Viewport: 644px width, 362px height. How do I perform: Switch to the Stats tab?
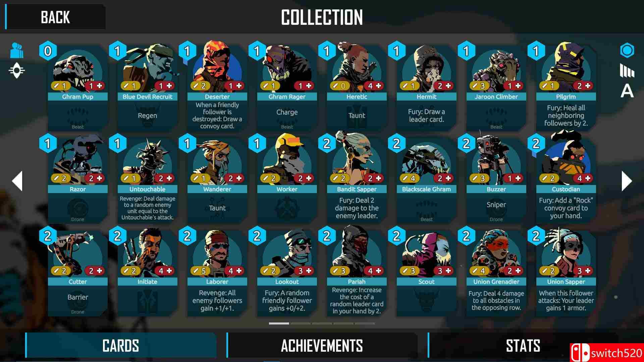point(523,345)
